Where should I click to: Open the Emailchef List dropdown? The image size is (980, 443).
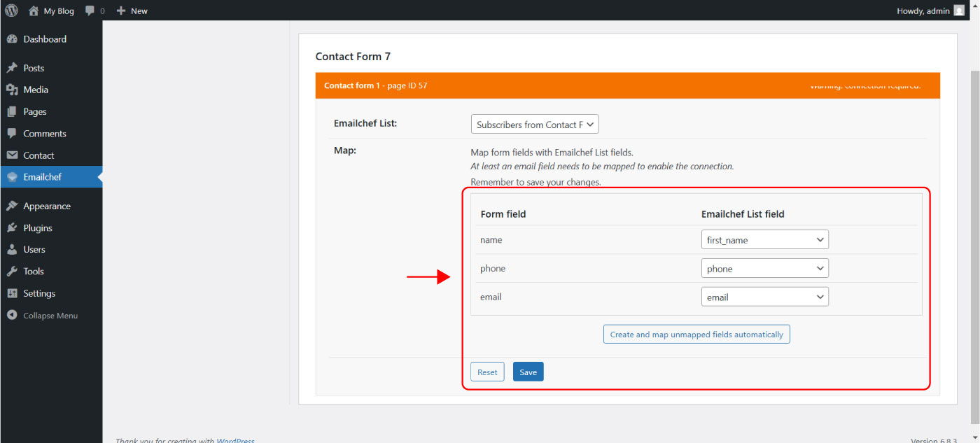(535, 125)
